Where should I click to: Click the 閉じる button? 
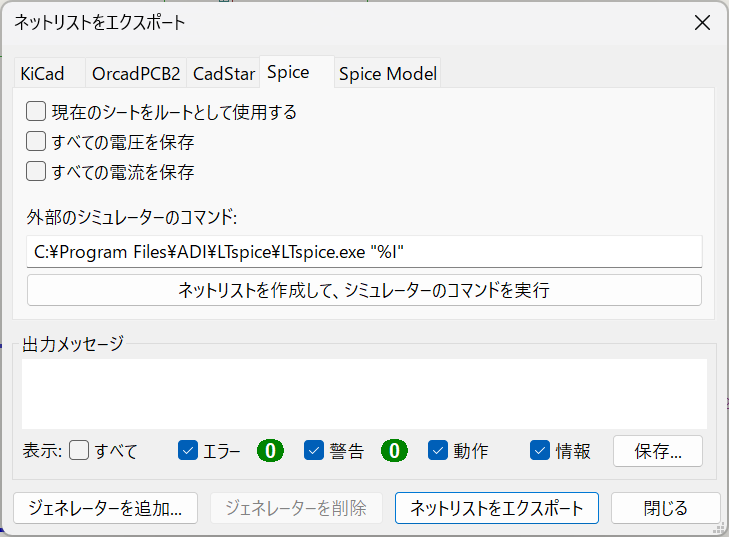[x=665, y=508]
